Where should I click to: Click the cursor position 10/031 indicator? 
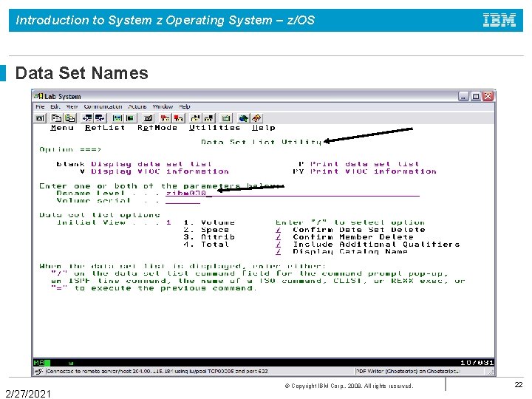point(477,363)
